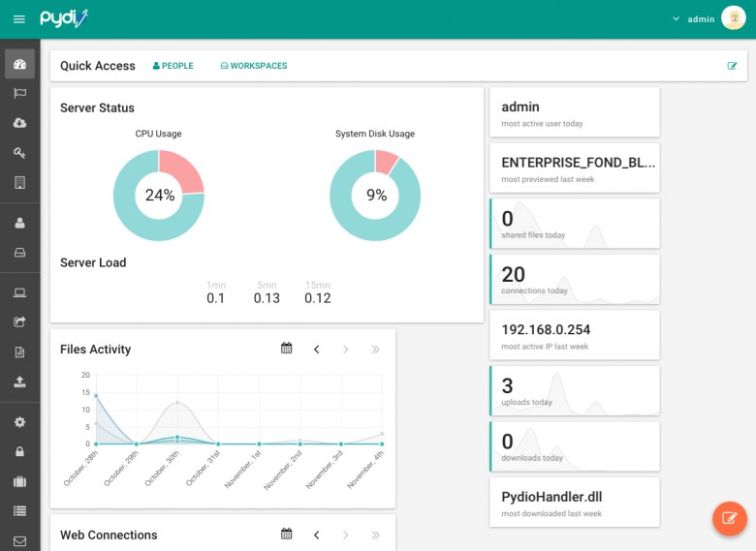Click the flag icon in the sidebar
Viewport: 756px width, 551px height.
[x=19, y=93]
